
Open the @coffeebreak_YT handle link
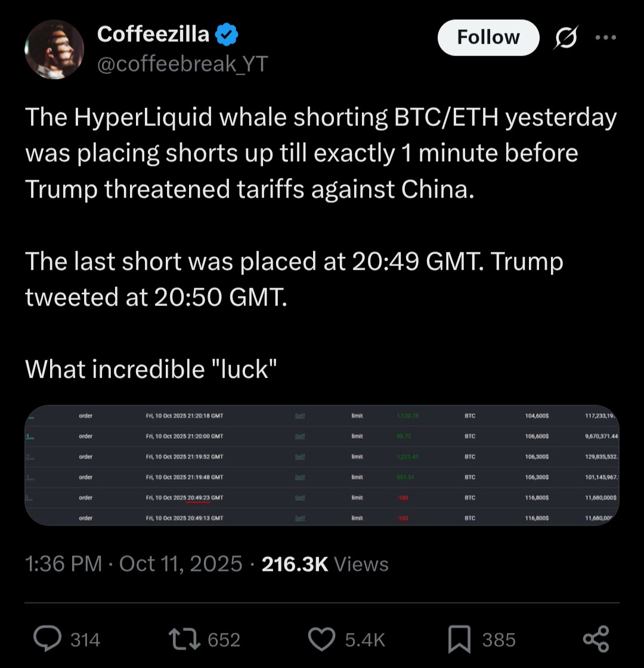(182, 63)
